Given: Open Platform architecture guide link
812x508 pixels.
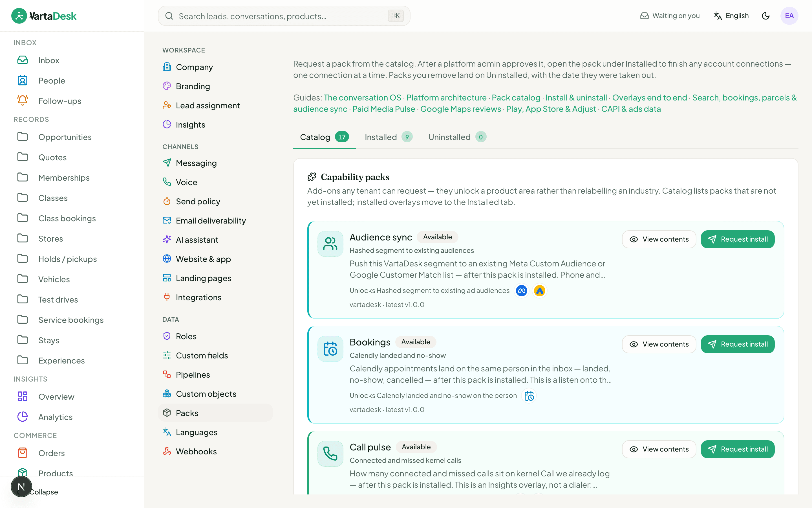Looking at the screenshot, I should pos(446,97).
